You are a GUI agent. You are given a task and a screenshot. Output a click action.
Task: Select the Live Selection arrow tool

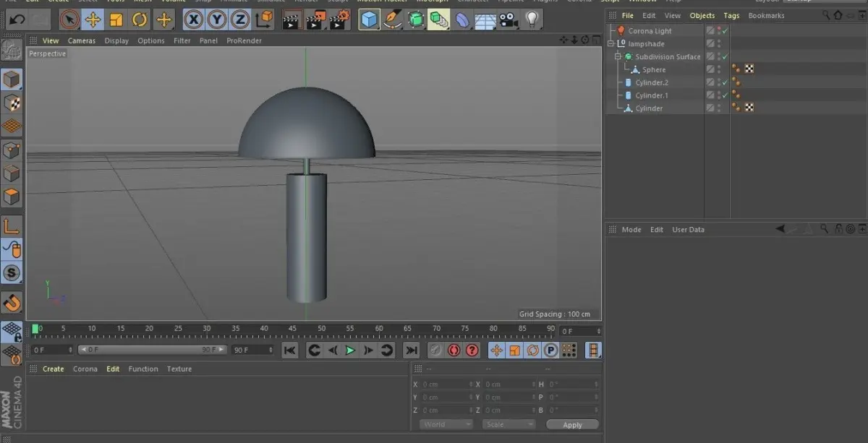click(69, 20)
